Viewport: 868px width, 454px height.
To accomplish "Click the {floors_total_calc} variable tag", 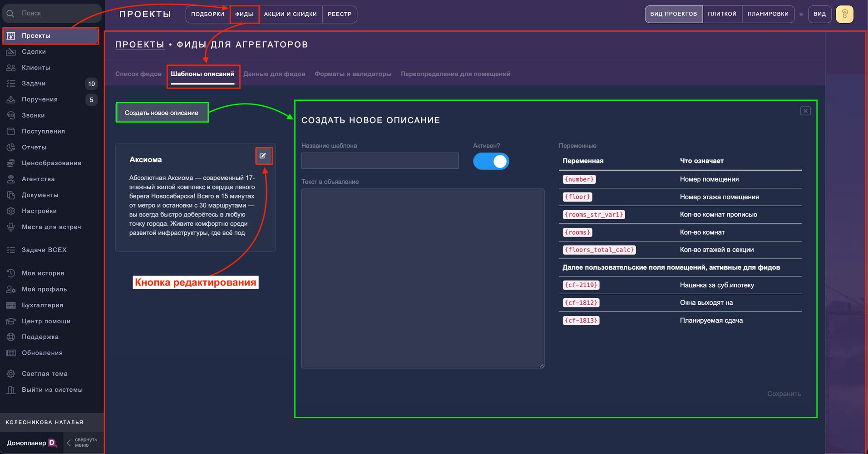I will 599,250.
